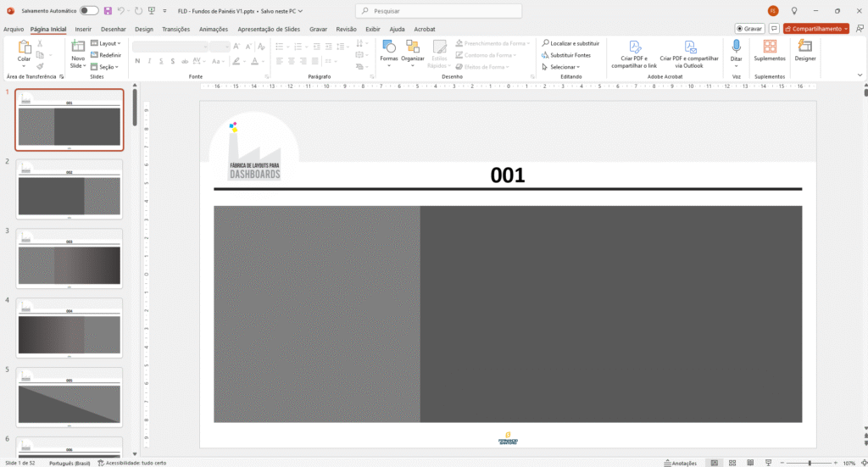The image size is (868, 467).
Task: Click the Colar paste icon
Action: (24, 50)
